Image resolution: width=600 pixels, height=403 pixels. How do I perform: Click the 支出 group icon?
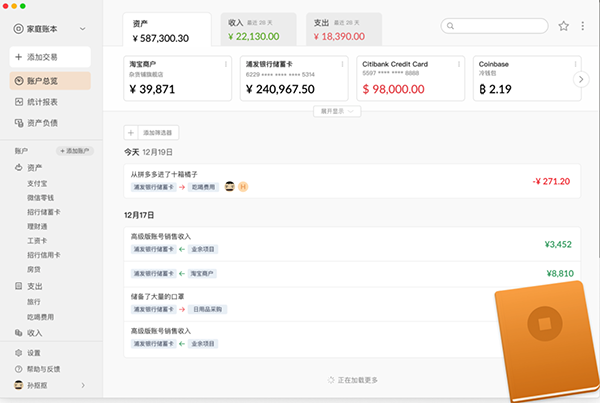click(18, 286)
